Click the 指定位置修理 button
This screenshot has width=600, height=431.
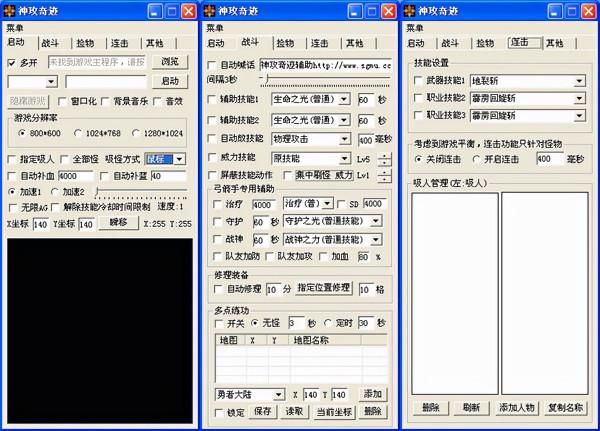pos(322,289)
